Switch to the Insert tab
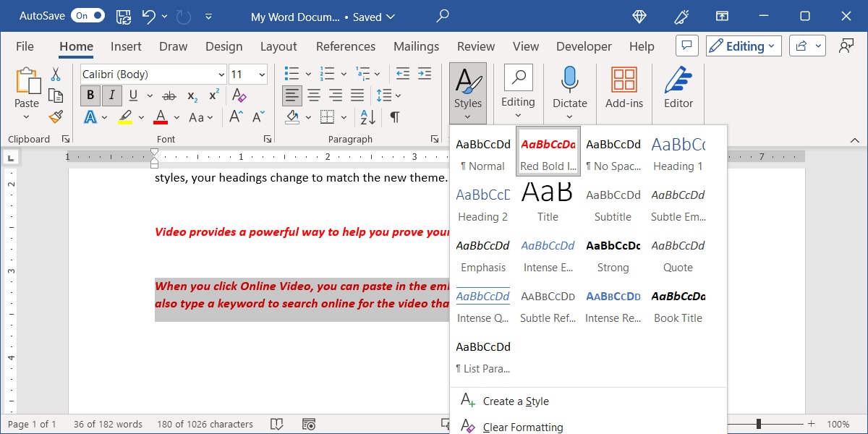 (126, 46)
